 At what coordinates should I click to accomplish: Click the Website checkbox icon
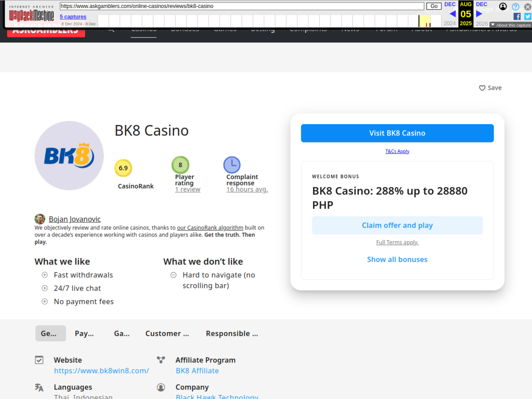[39, 360]
